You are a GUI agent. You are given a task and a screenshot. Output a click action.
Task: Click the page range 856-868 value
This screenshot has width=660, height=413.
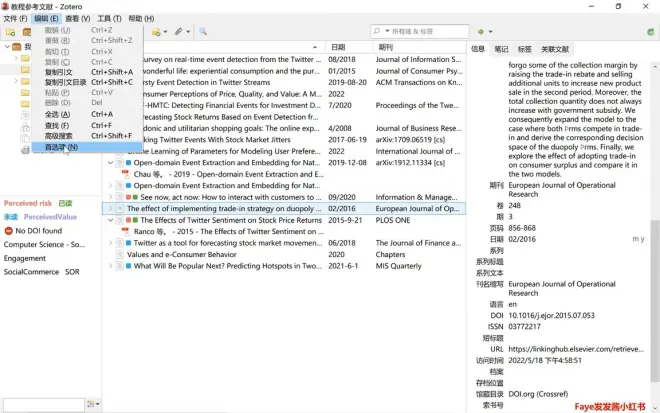pyautogui.click(x=522, y=228)
